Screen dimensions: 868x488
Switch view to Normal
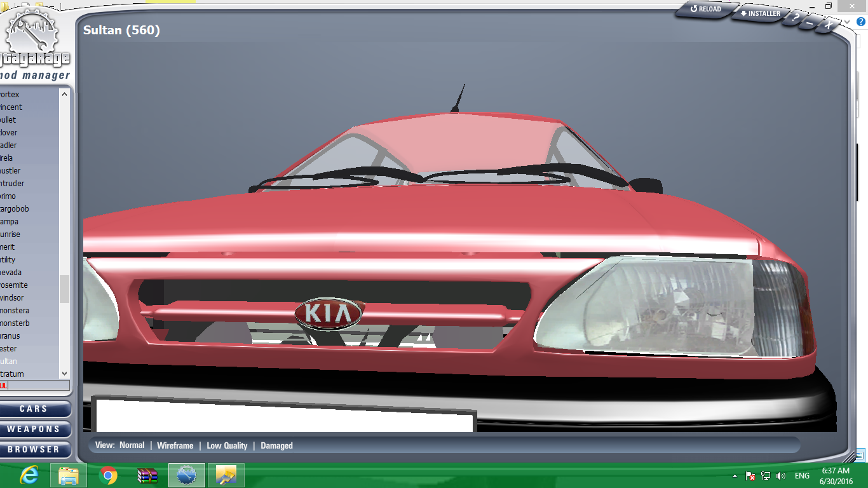132,445
